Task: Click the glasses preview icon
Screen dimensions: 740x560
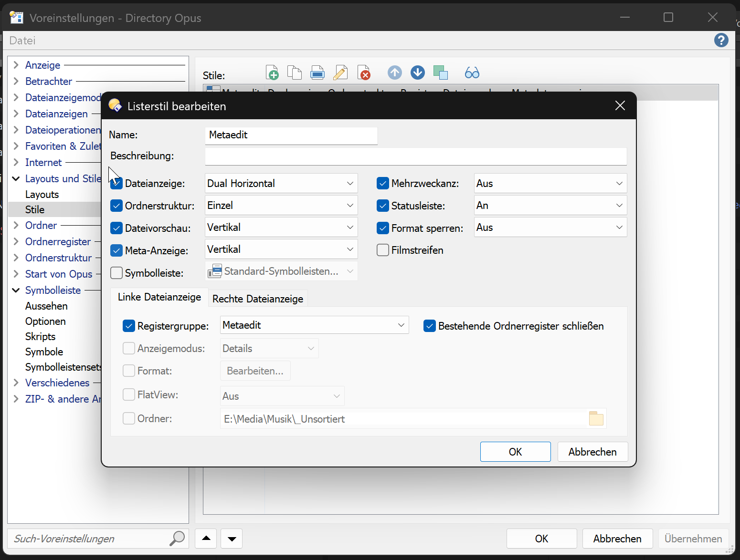Action: tap(472, 73)
